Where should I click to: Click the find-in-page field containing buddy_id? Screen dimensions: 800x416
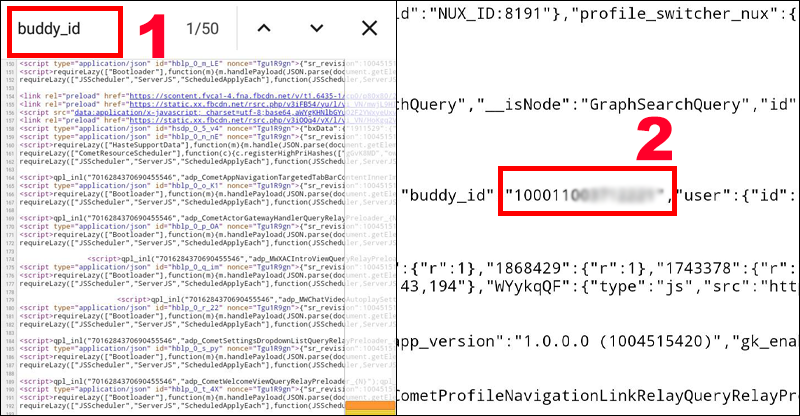63,29
